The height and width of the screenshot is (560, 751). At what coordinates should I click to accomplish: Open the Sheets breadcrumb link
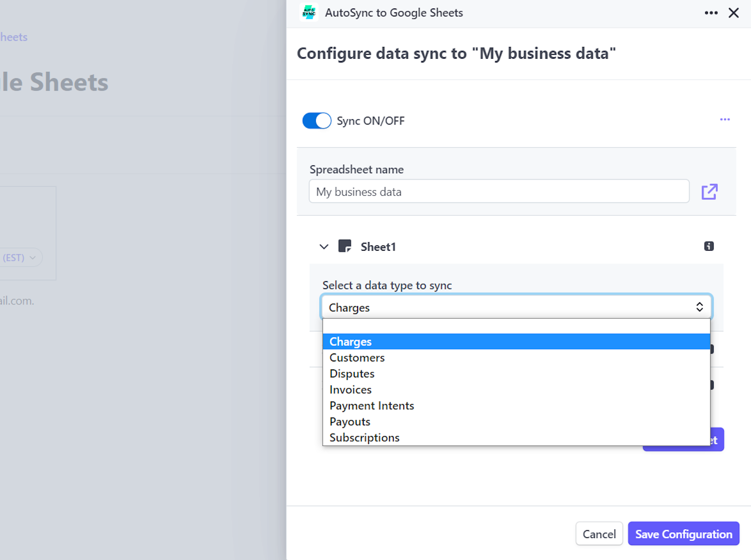(13, 37)
